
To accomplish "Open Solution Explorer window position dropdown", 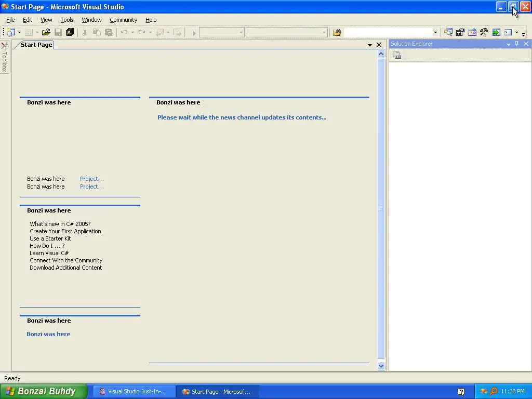I will click(x=508, y=44).
